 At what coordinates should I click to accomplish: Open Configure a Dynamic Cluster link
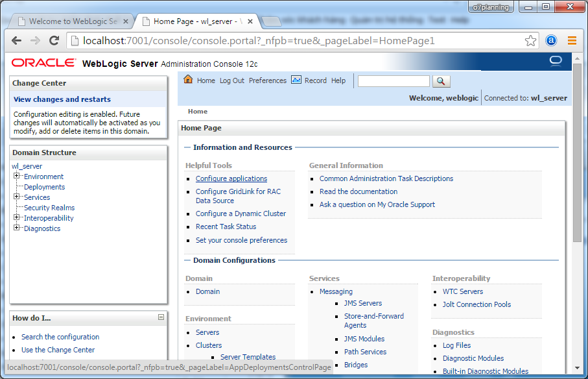pos(241,214)
